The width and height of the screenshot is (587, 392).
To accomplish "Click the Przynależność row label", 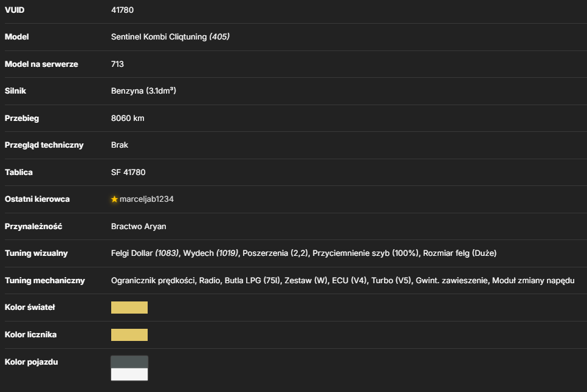I will click(33, 227).
